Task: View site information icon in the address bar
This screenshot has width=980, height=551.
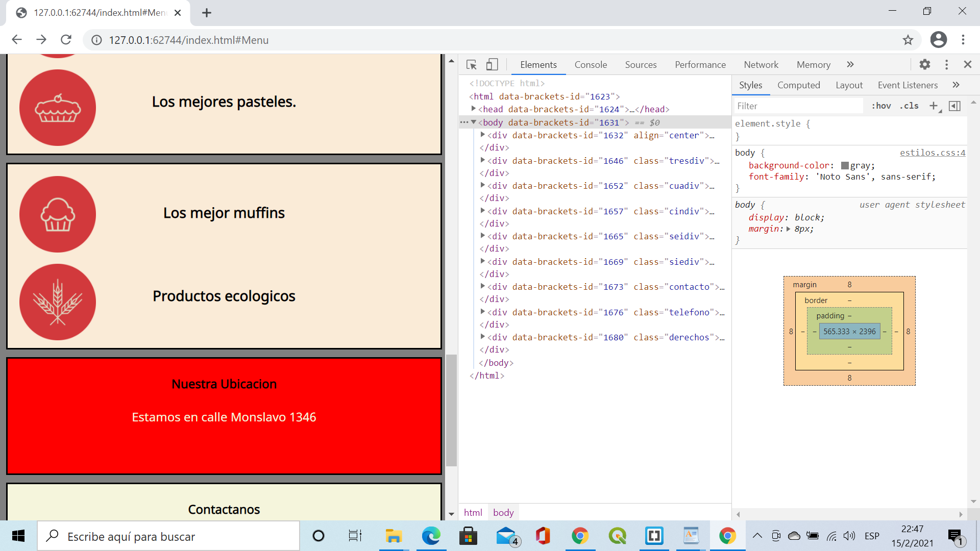Action: point(96,40)
